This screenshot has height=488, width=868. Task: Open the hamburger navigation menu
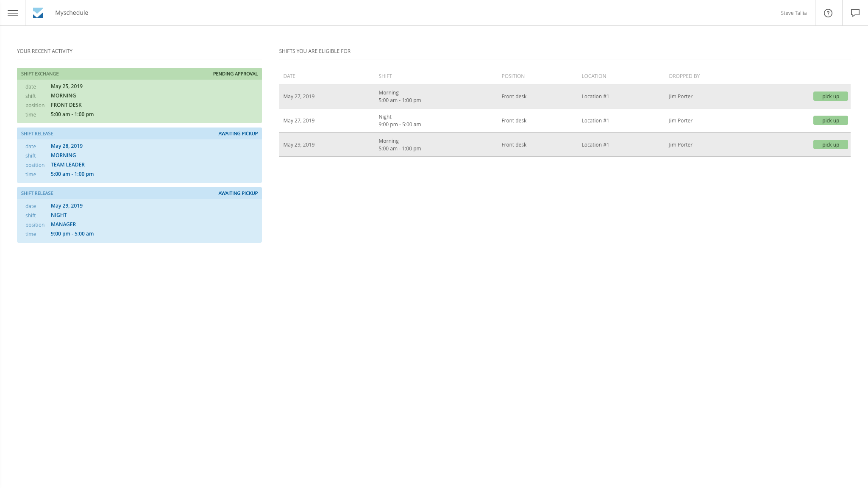13,13
